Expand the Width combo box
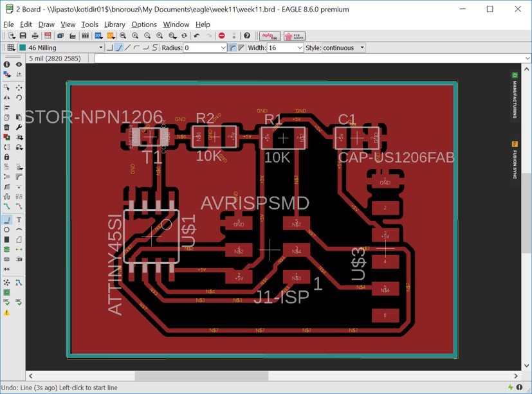Image resolution: width=532 pixels, height=394 pixels. point(300,48)
